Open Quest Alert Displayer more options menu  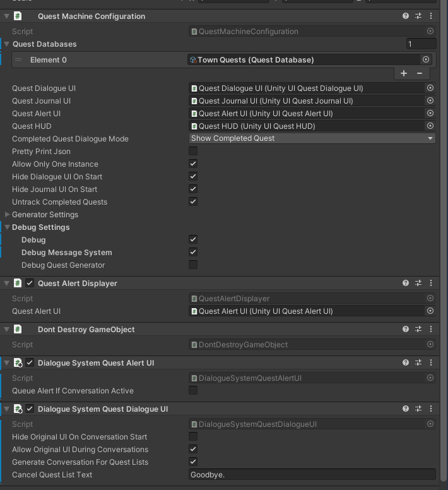coord(431,283)
